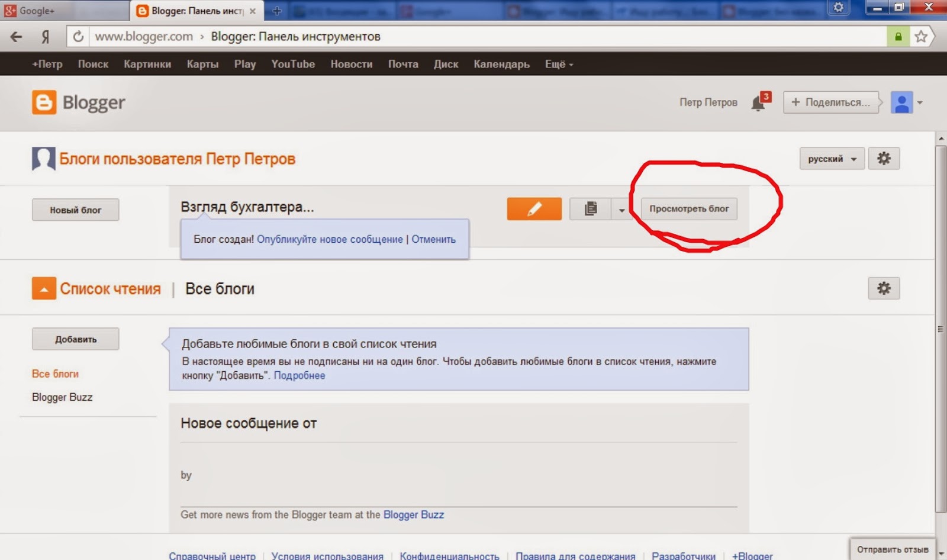Click the green padlock security icon
947x560 pixels.
tap(898, 37)
